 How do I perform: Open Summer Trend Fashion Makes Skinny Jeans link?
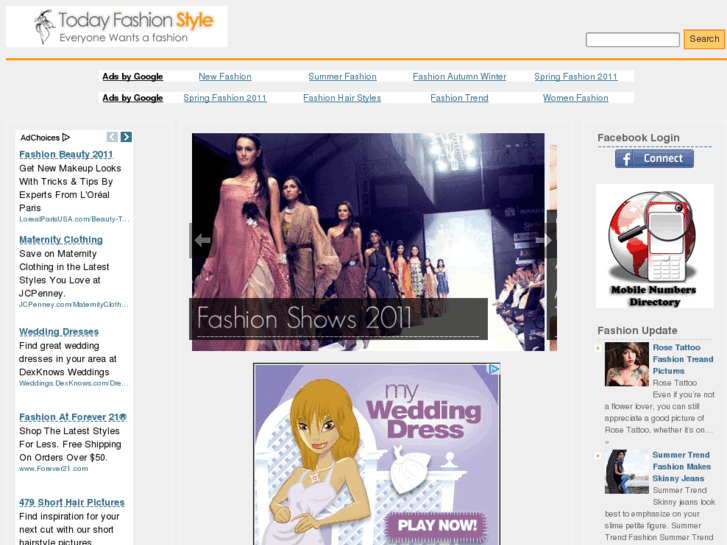681,467
